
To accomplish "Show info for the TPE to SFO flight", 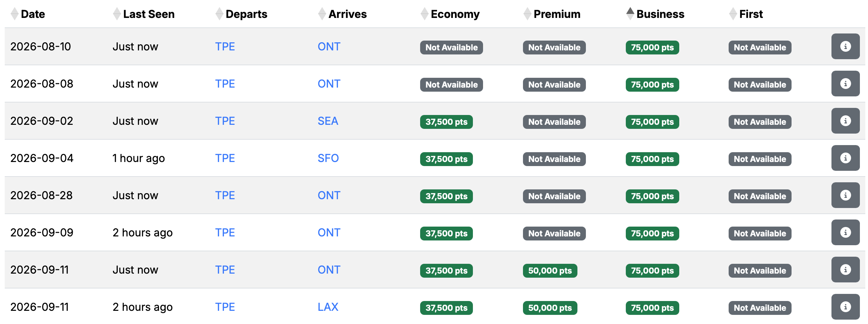I will coord(845,158).
